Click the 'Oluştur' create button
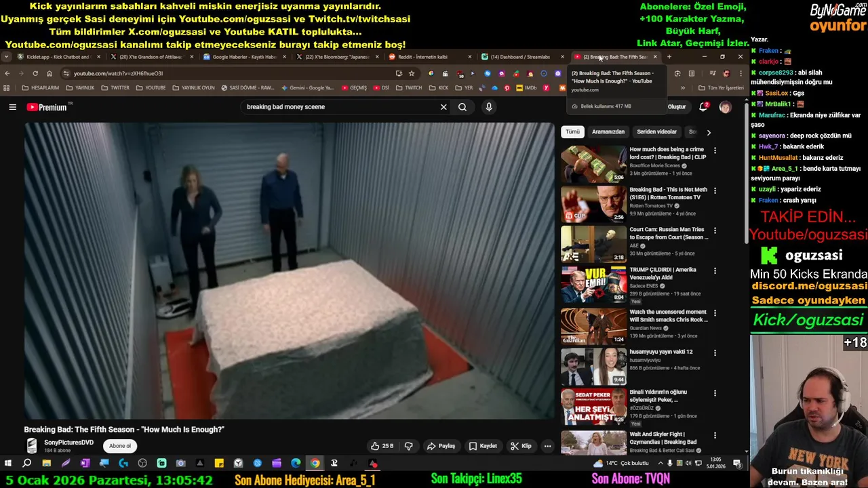The height and width of the screenshot is (488, 868). coord(676,107)
